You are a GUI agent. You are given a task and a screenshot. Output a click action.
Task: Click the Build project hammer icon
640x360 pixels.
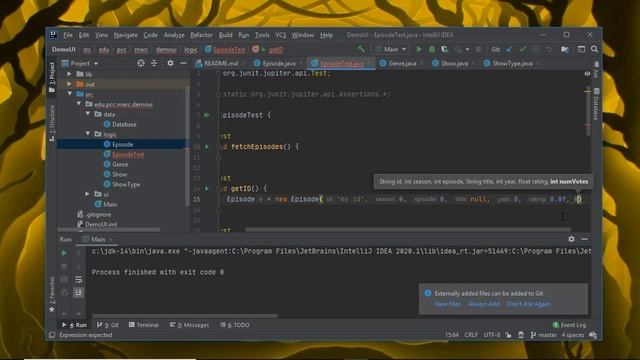pyautogui.click(x=361, y=49)
